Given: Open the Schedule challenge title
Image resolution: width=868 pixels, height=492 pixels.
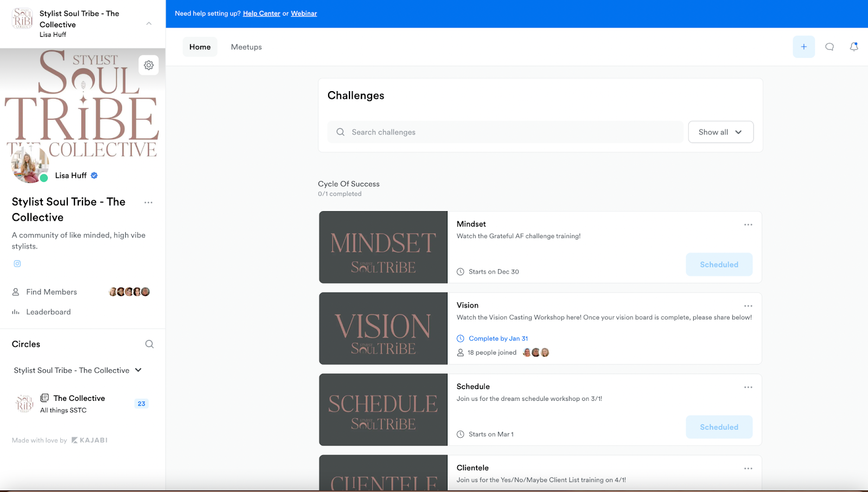Looking at the screenshot, I should click(473, 387).
